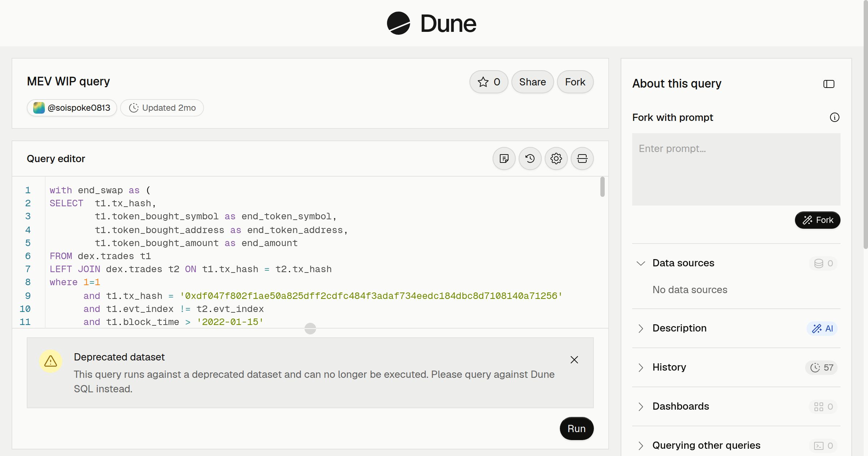Click line number 1 in editor
This screenshot has height=456, width=868.
point(28,190)
